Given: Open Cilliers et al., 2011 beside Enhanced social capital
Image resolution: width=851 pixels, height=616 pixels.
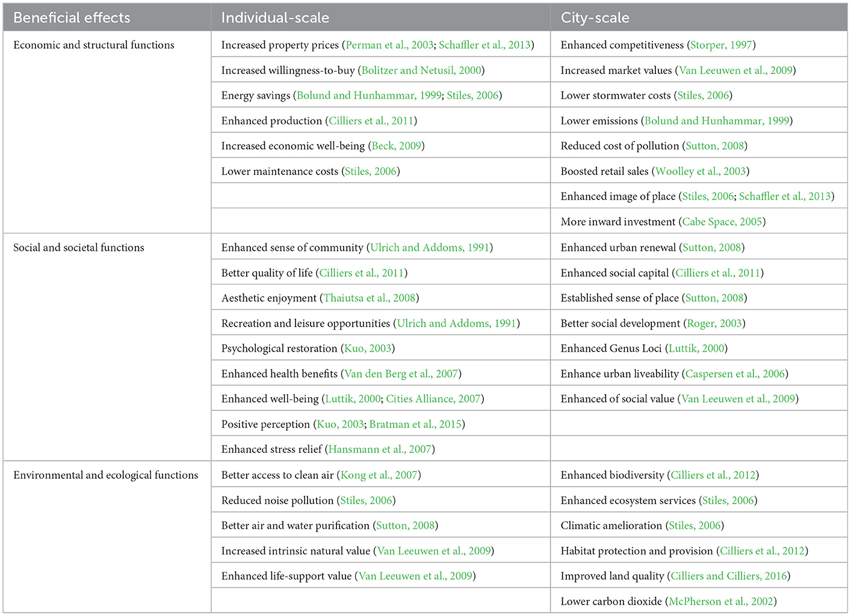Looking at the screenshot, I should (x=718, y=273).
